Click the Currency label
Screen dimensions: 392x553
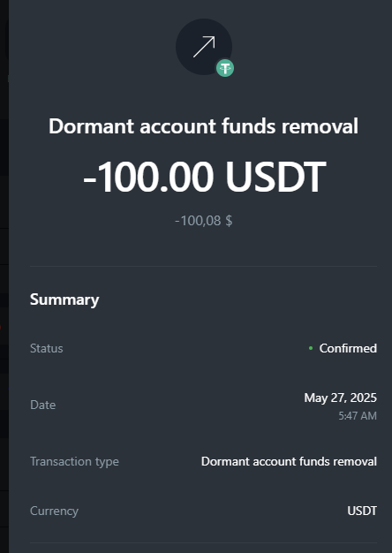pos(54,511)
